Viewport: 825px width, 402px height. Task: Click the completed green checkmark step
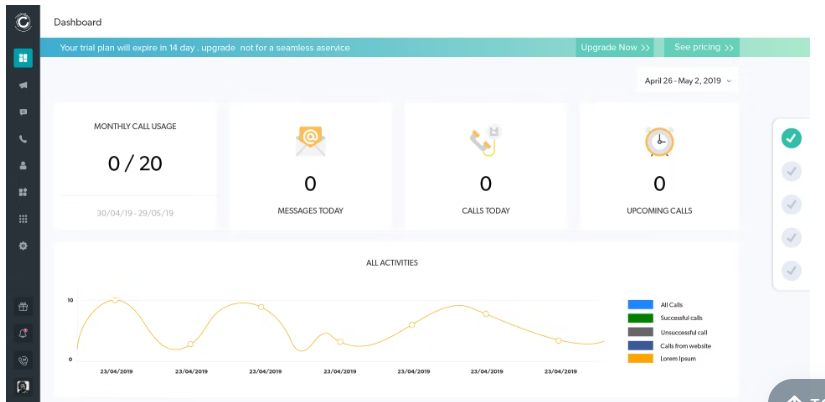[791, 138]
